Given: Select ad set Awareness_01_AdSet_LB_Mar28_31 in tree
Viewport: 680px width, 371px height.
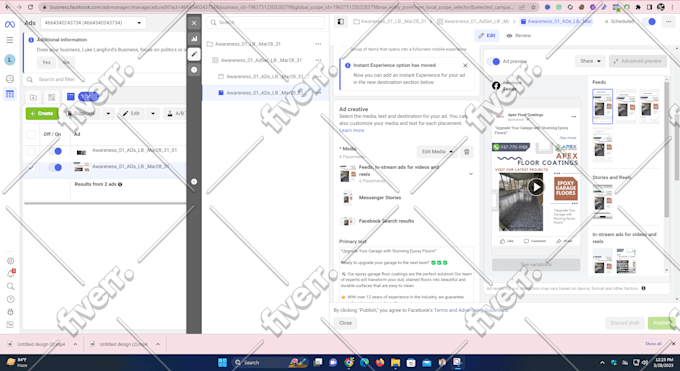Looking at the screenshot, I should coord(261,60).
